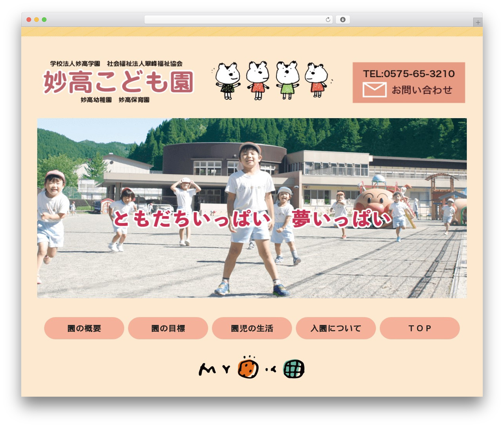The image size is (504, 427).
Task: Click the four bear characters illustration
Action: [x=272, y=80]
